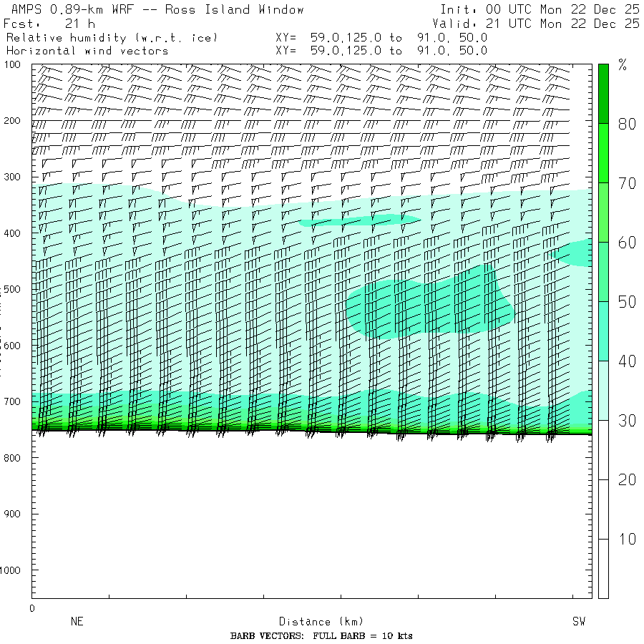Click the pressure axis label '100'
Screen dimensions: 644x644
pos(12,64)
